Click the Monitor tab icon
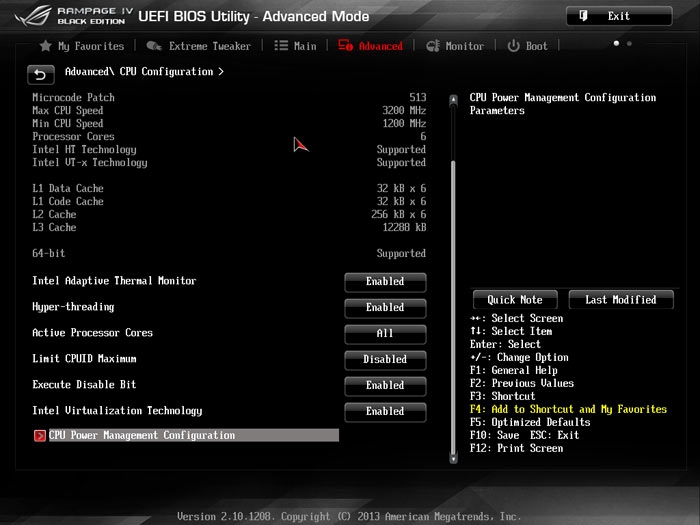Image resolution: width=700 pixels, height=525 pixels. tap(433, 46)
